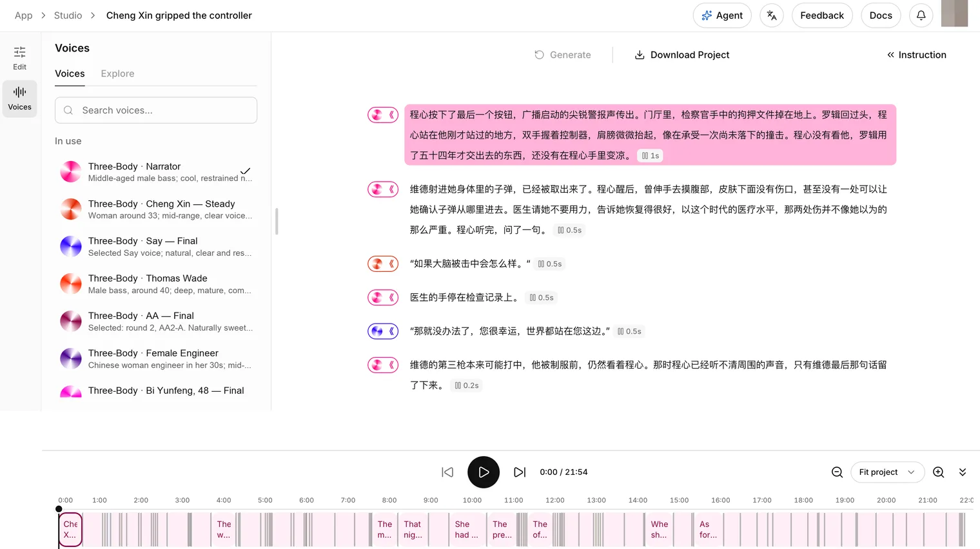Select Three-Body · Say — Final voice
Screen dimensions: 980x549
pyautogui.click(x=156, y=247)
